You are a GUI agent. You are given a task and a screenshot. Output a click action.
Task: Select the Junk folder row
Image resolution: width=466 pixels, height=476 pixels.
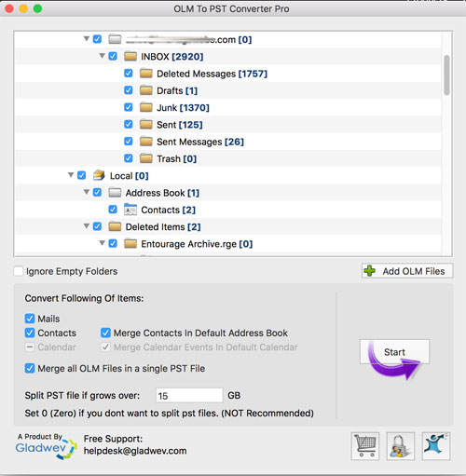pos(227,107)
